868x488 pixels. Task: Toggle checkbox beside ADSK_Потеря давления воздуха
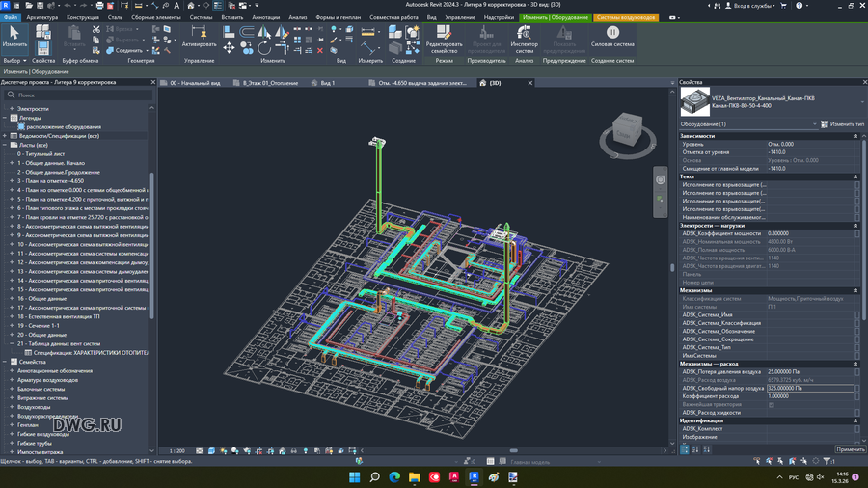856,372
